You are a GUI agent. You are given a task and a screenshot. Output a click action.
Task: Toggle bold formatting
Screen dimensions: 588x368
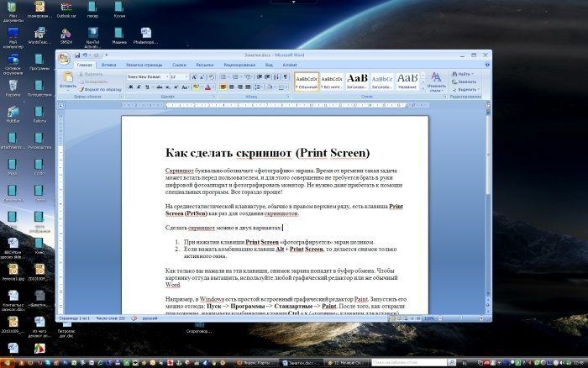[x=129, y=87]
